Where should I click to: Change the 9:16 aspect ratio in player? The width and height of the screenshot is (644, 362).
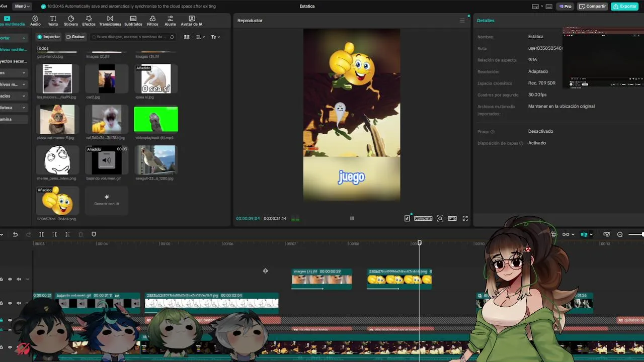point(452,218)
